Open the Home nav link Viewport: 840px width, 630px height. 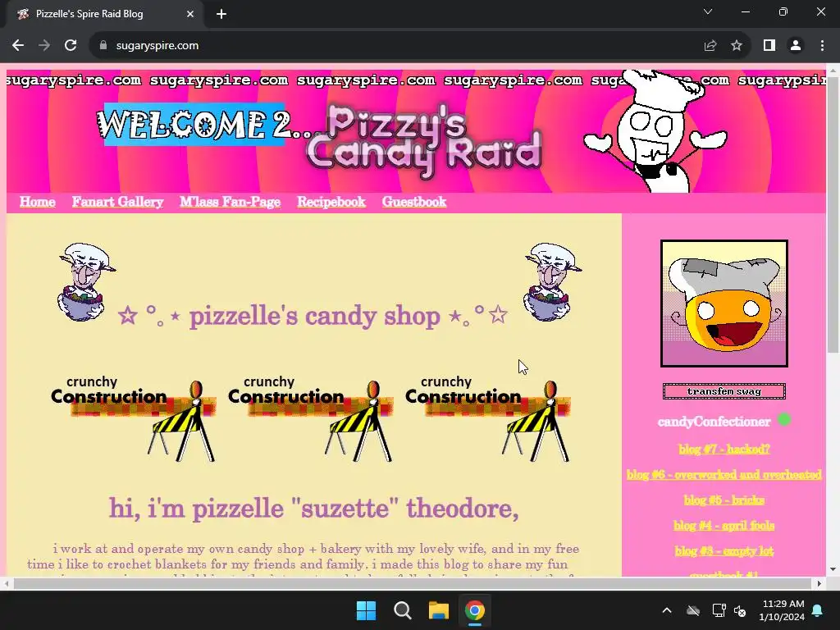[x=38, y=202]
